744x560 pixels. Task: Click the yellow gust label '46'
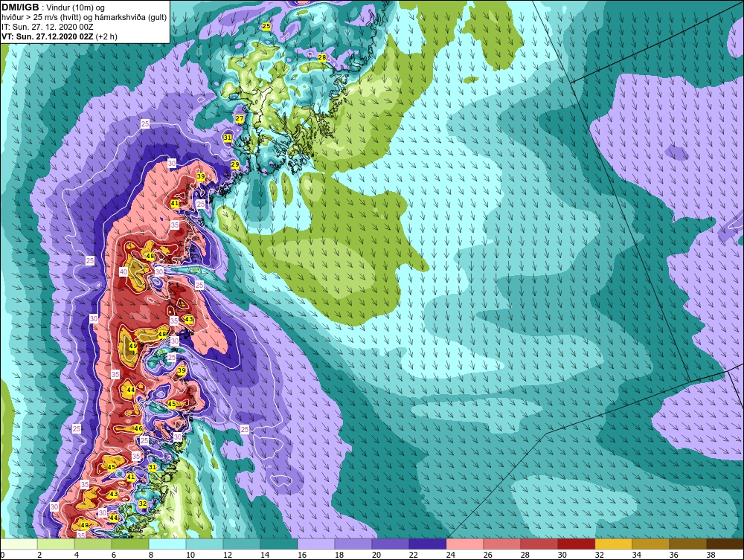[x=138, y=428]
